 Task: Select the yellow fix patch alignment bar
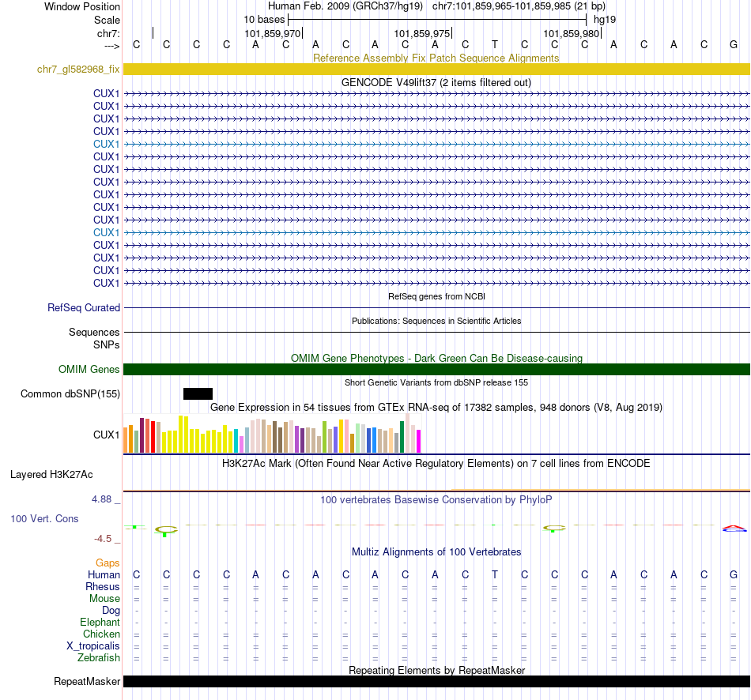(x=437, y=69)
